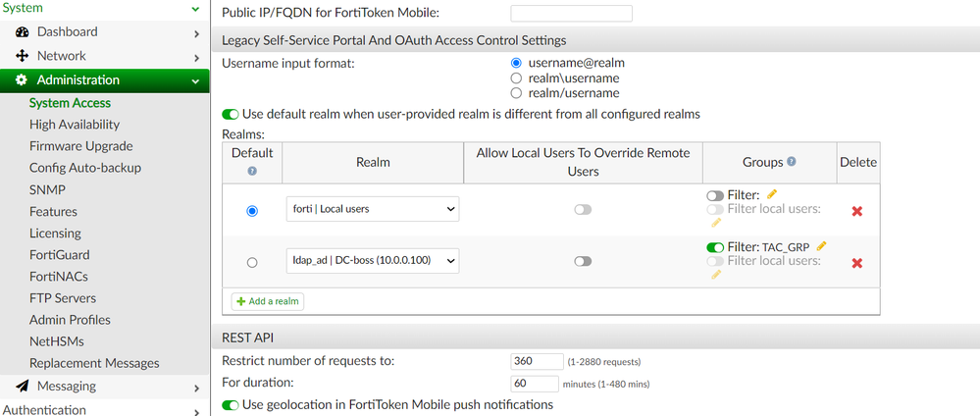Open Firmware Upgrade menu item
This screenshot has width=980, height=416.
click(x=80, y=146)
